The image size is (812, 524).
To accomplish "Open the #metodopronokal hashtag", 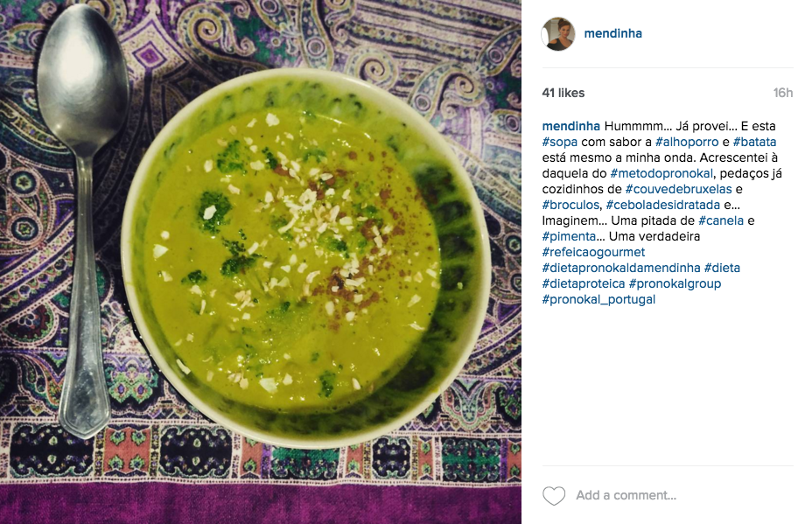I will coord(661,173).
